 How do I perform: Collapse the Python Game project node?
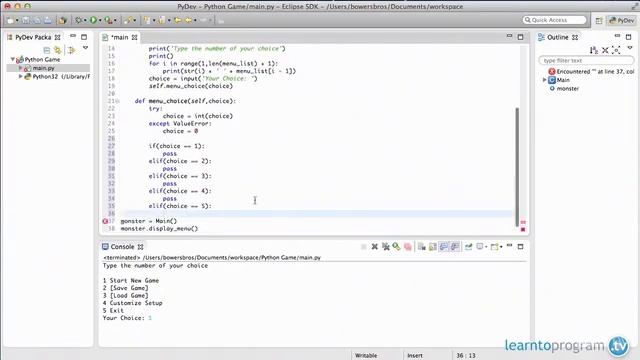coord(12,59)
